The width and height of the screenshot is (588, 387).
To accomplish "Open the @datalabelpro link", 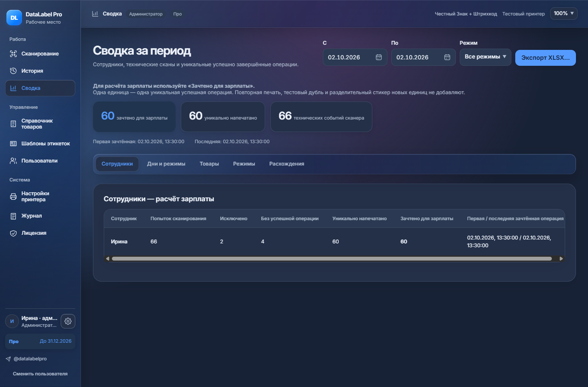I will pos(30,359).
